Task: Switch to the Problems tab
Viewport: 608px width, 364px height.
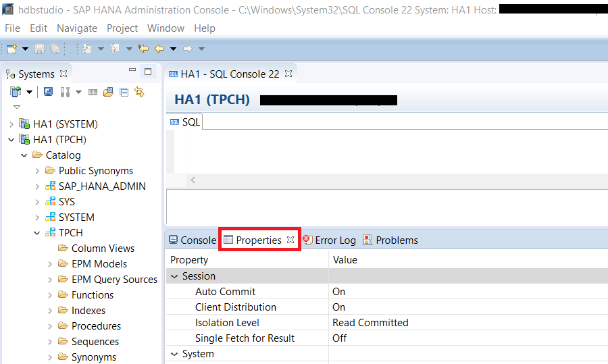Action: (390, 240)
